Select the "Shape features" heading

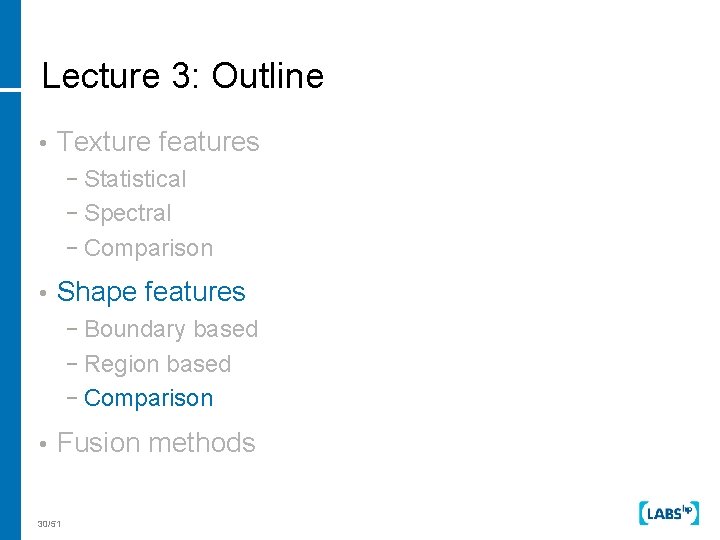pos(151,292)
